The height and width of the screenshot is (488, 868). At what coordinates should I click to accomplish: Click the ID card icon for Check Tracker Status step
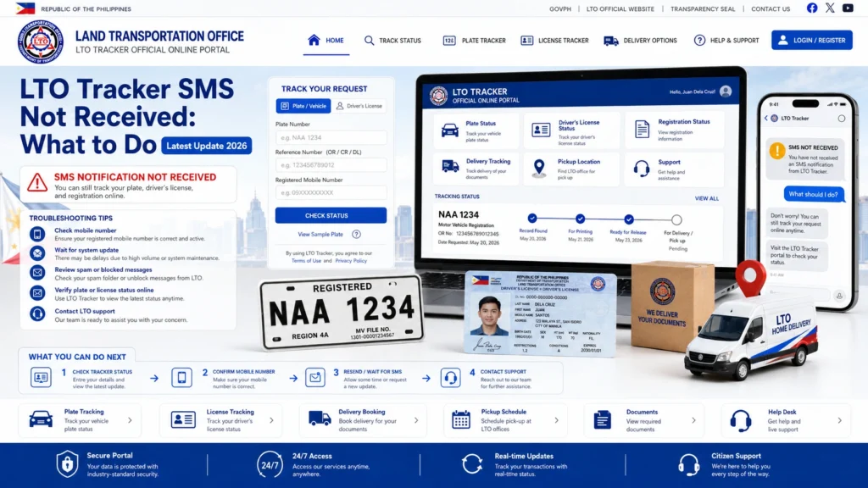point(41,377)
